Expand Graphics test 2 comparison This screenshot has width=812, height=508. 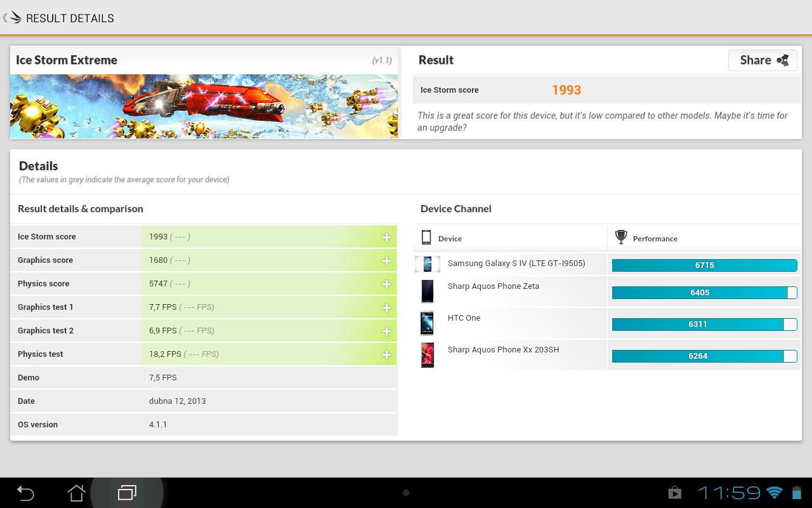[x=386, y=330]
